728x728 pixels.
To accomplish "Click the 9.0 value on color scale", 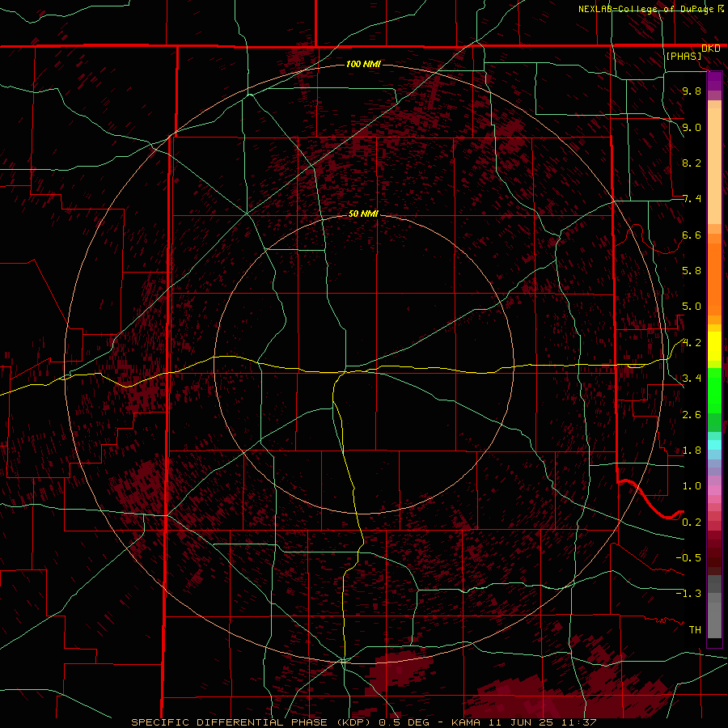I will [x=692, y=127].
